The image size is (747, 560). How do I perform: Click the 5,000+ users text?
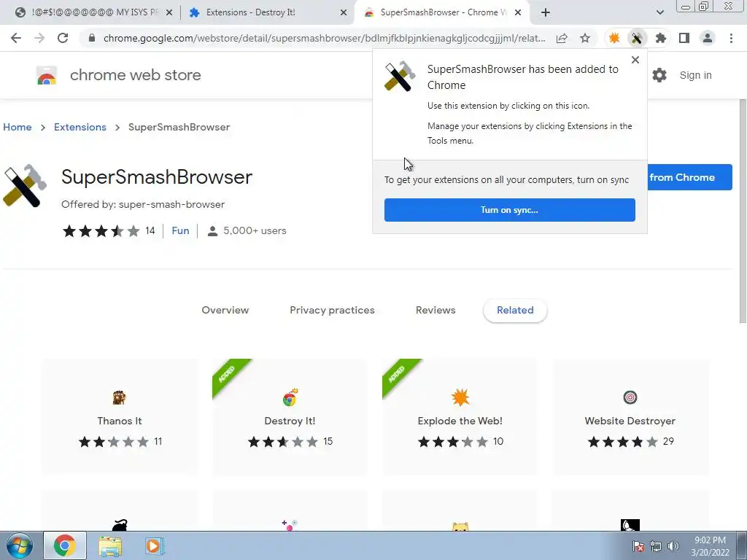point(255,231)
